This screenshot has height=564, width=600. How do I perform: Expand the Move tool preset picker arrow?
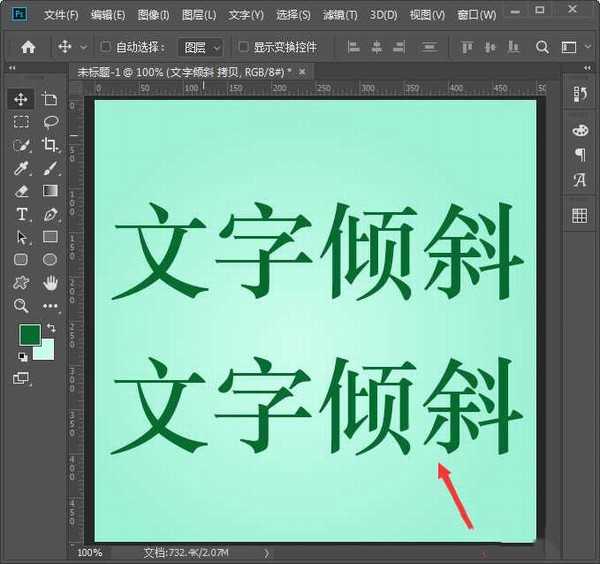pos(82,47)
